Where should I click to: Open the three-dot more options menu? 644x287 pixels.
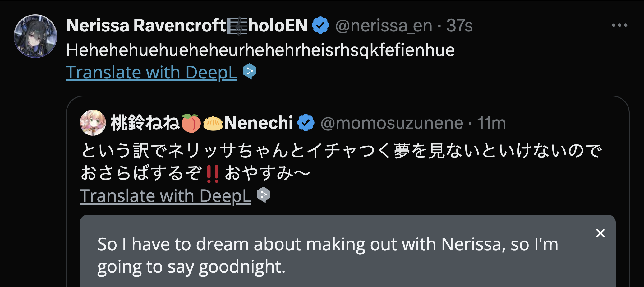click(x=619, y=25)
